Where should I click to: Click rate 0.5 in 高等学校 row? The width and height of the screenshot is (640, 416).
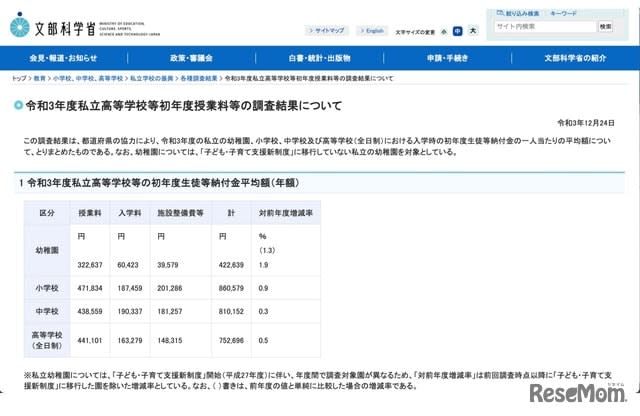click(263, 340)
